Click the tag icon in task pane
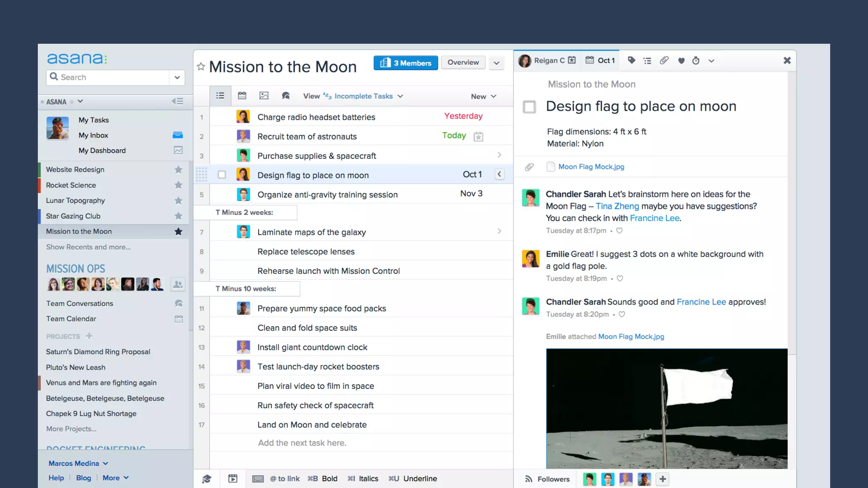868x488 pixels. 631,61
